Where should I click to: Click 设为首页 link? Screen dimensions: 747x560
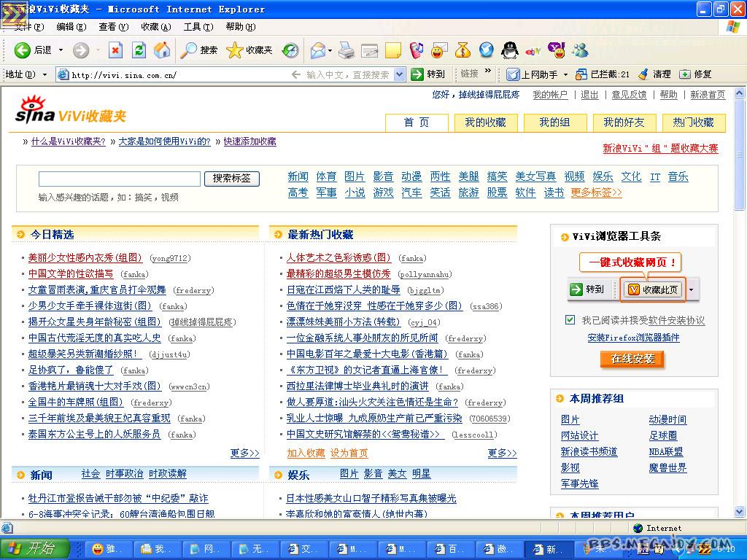(x=349, y=453)
